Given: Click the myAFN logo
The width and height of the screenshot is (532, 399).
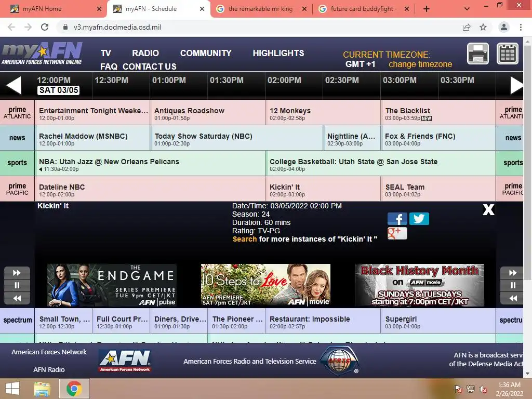Looking at the screenshot, I should 42,54.
